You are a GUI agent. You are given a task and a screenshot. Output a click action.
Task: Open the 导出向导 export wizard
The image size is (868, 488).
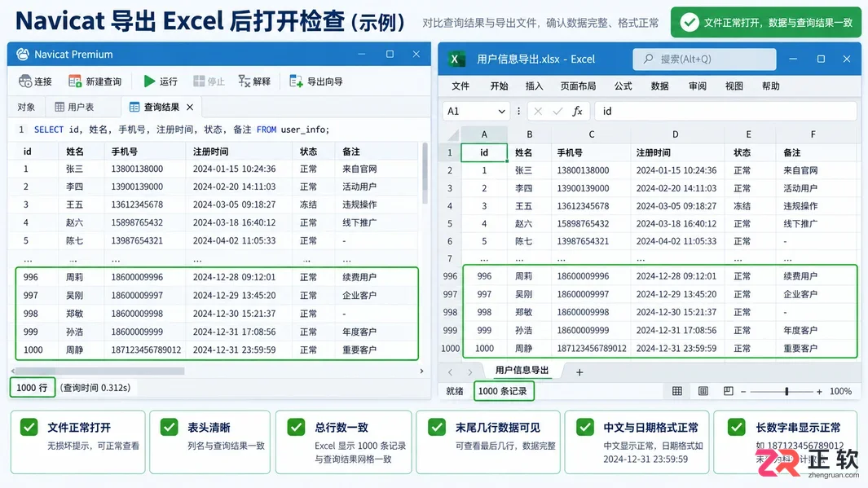tap(316, 81)
